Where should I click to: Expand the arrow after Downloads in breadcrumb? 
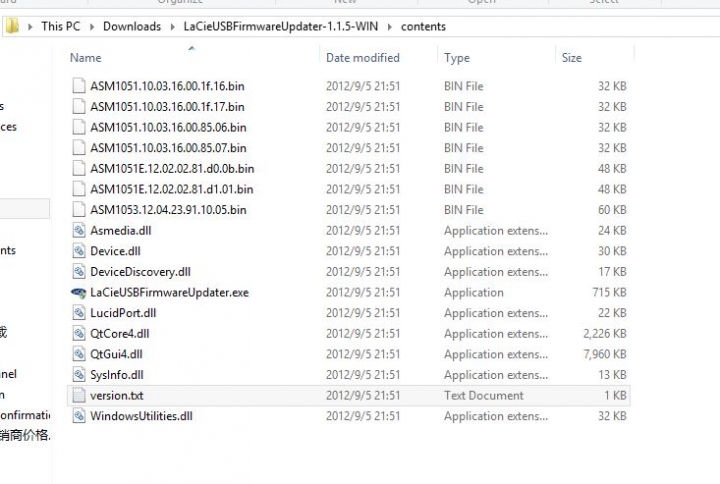[x=173, y=27]
